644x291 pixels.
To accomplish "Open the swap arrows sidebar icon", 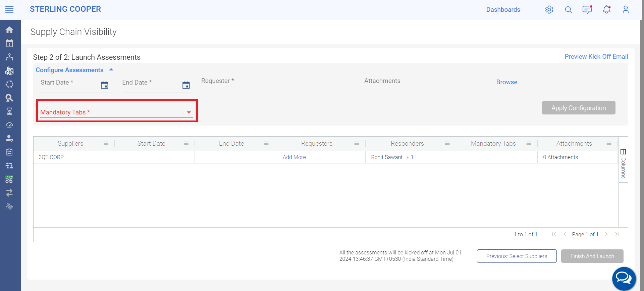I will coord(9,193).
